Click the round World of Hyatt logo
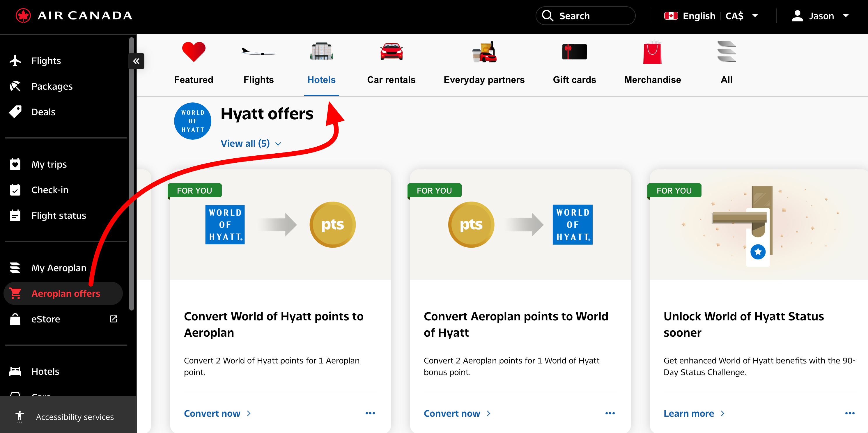 (192, 121)
